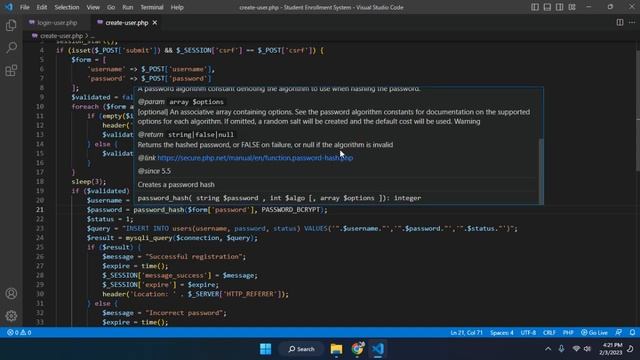
Task: Click Ln 21, Col 71 in status bar
Action: 466,333
